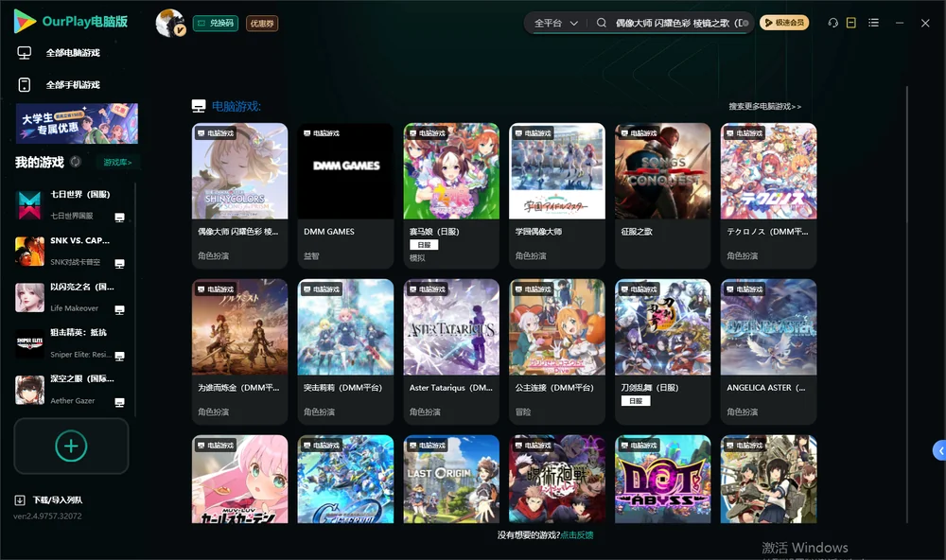Click the OurPlay logo icon
This screenshot has height=560, width=946.
click(25, 21)
